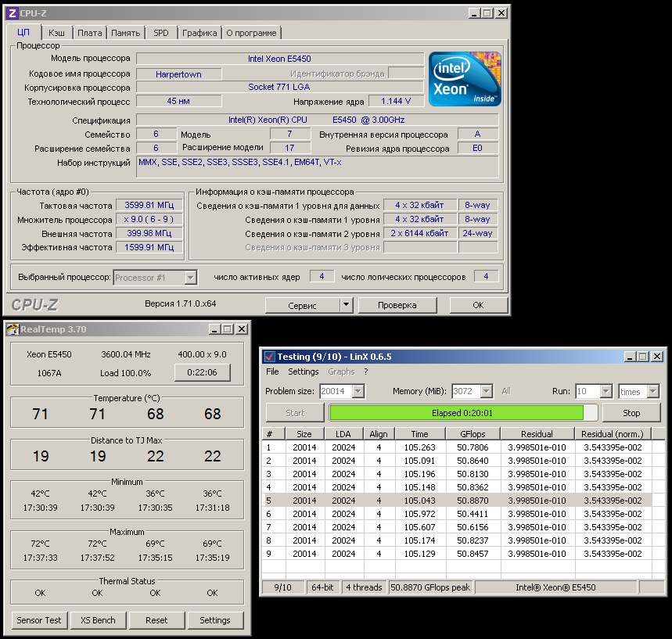This screenshot has width=672, height=639.
Task: Switch to the SPD tab
Action: pos(160,33)
